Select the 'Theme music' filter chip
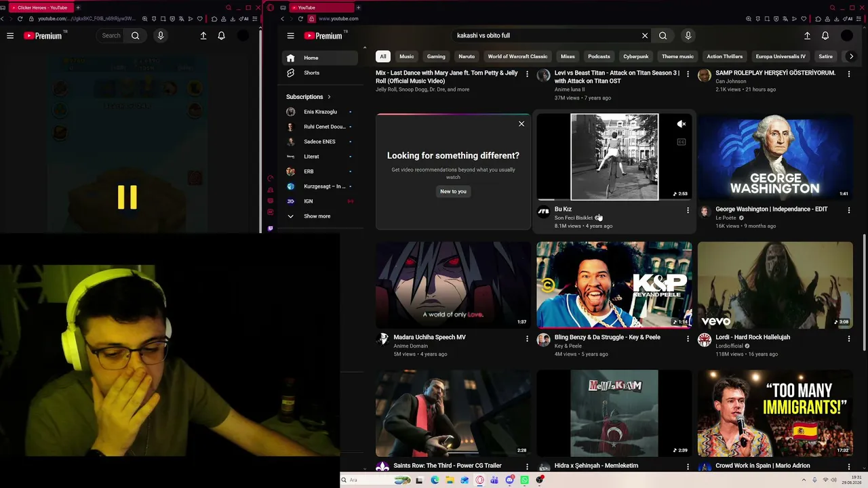Screen dimensions: 868x488 point(677,56)
